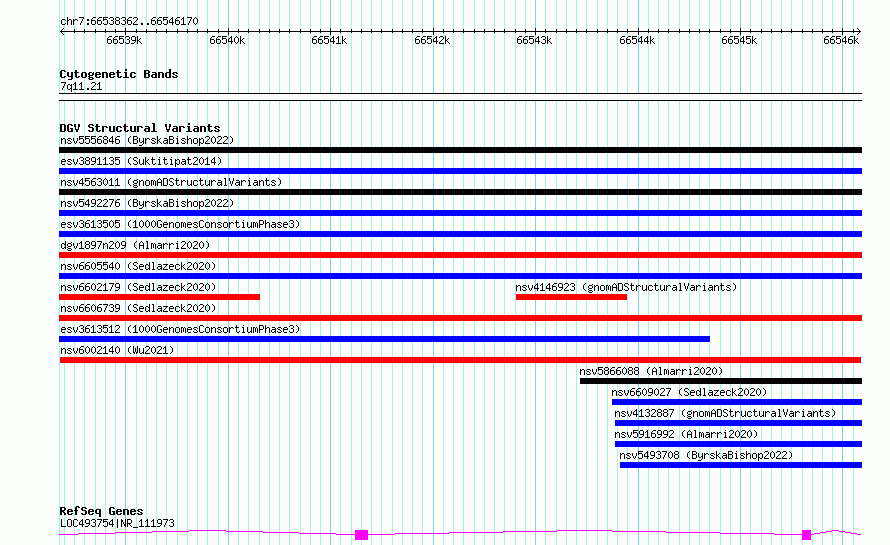This screenshot has width=890, height=545.
Task: Click the blue bar under nsv4132887
Action: [738, 423]
